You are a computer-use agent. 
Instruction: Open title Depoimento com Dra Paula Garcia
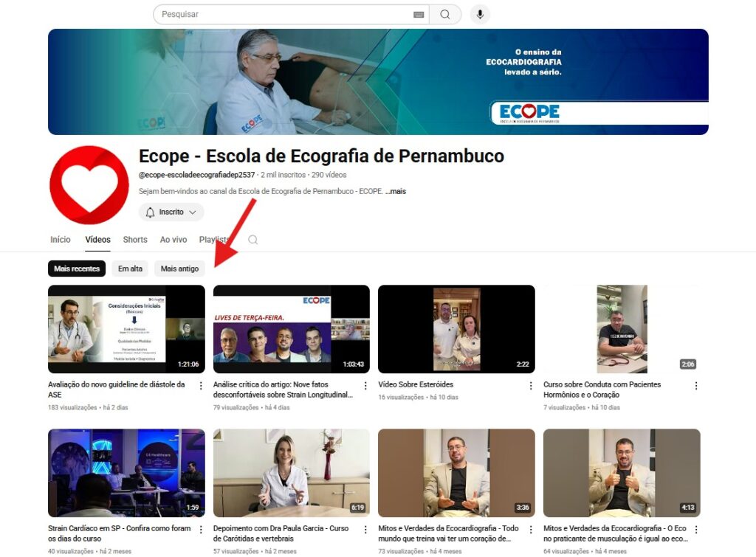click(281, 533)
